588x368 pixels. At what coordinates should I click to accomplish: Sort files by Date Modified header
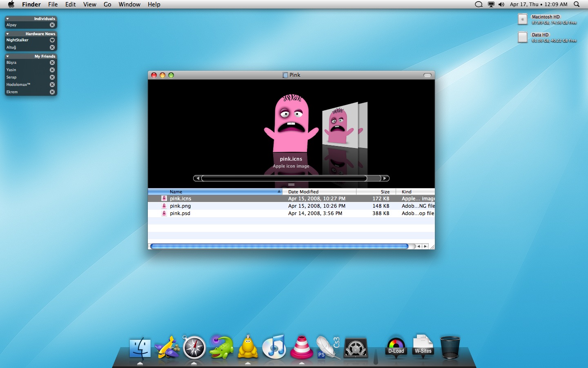click(320, 192)
